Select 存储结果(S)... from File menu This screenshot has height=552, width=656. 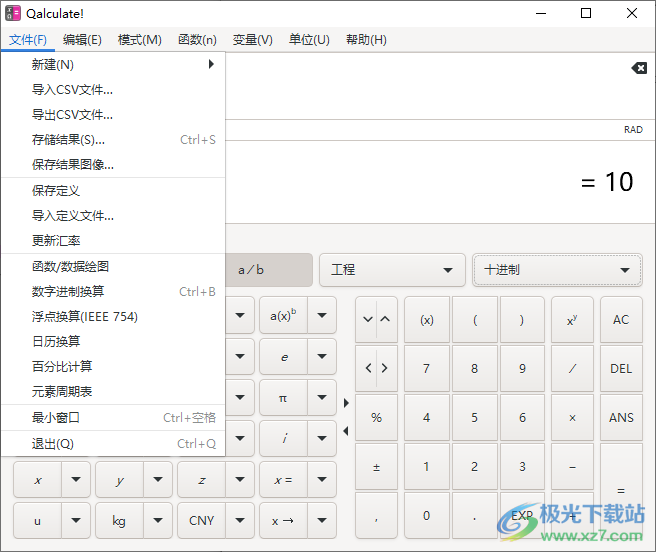pos(113,140)
